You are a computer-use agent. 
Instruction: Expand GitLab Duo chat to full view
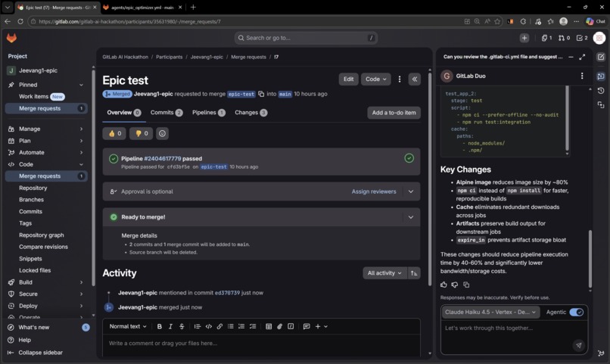click(582, 57)
